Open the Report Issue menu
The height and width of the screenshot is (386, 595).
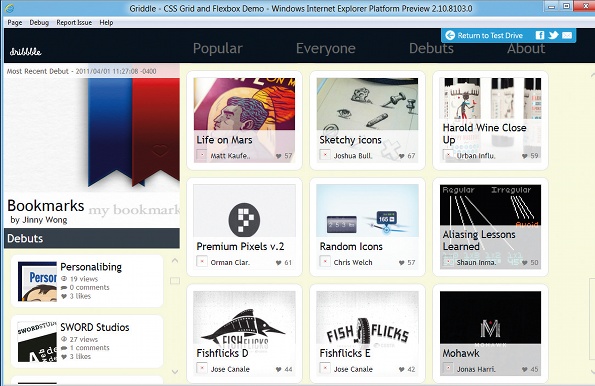pyautogui.click(x=74, y=22)
